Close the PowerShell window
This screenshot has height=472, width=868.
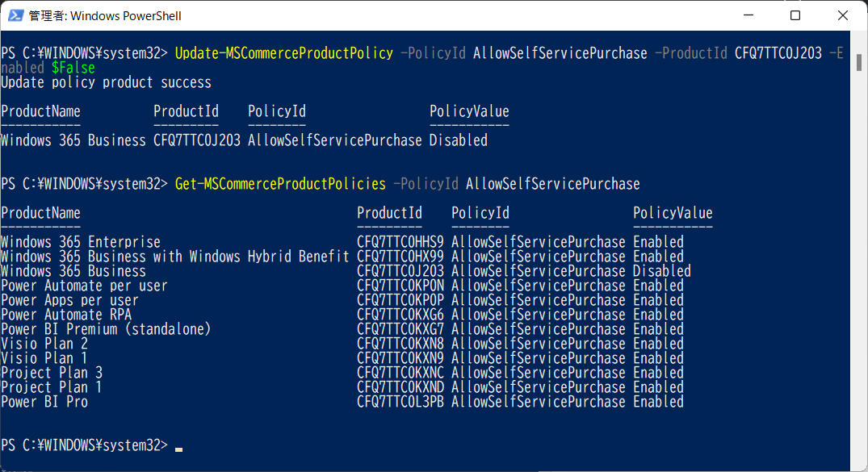pos(842,15)
